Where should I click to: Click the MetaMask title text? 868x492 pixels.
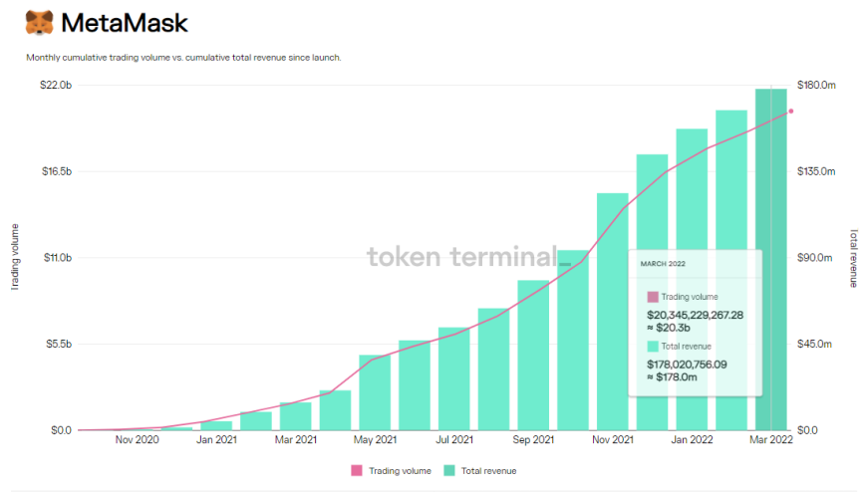124,23
